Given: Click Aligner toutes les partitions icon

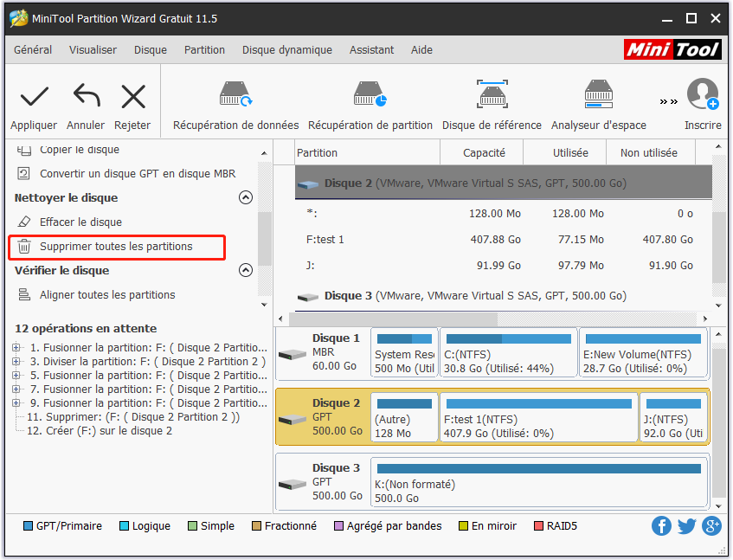Looking at the screenshot, I should point(24,294).
